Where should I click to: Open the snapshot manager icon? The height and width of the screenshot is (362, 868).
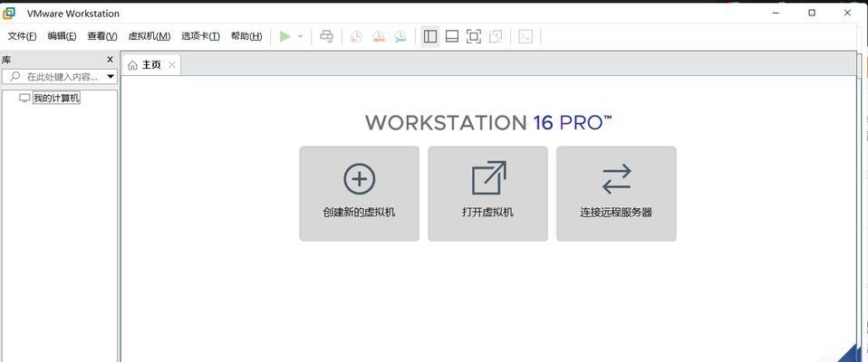point(400,36)
